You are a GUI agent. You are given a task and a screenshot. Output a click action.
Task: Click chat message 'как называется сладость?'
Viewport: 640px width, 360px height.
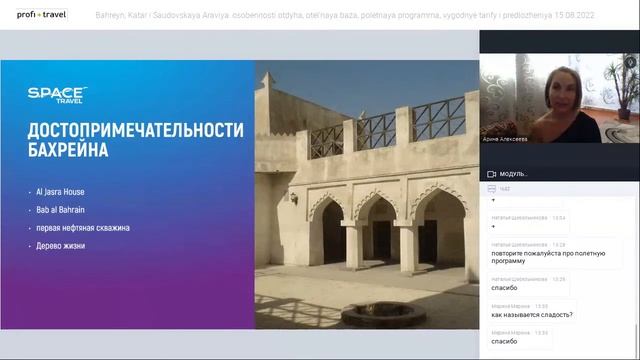(531, 315)
